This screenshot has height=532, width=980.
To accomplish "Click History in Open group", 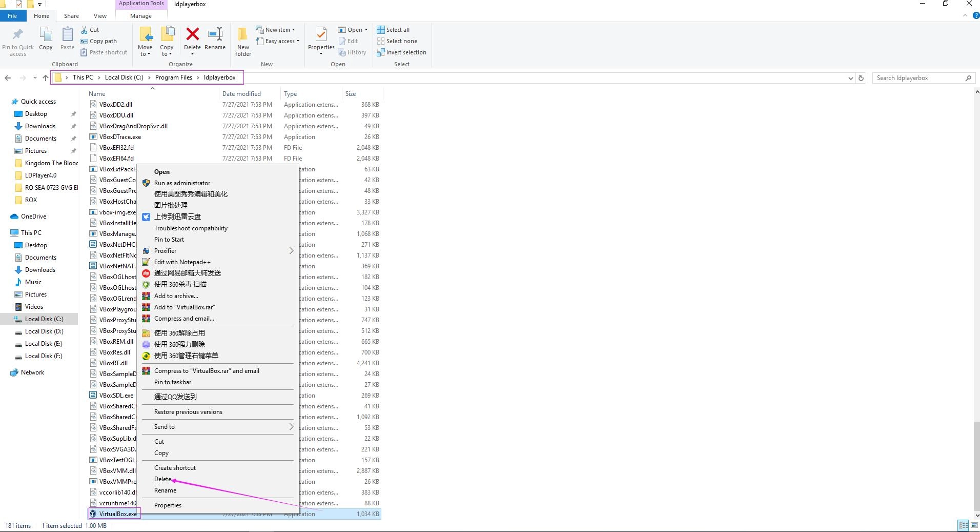I will click(352, 52).
